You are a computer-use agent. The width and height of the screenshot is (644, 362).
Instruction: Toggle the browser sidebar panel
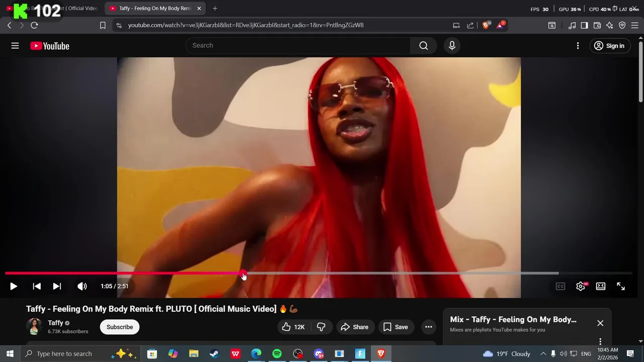pyautogui.click(x=584, y=25)
